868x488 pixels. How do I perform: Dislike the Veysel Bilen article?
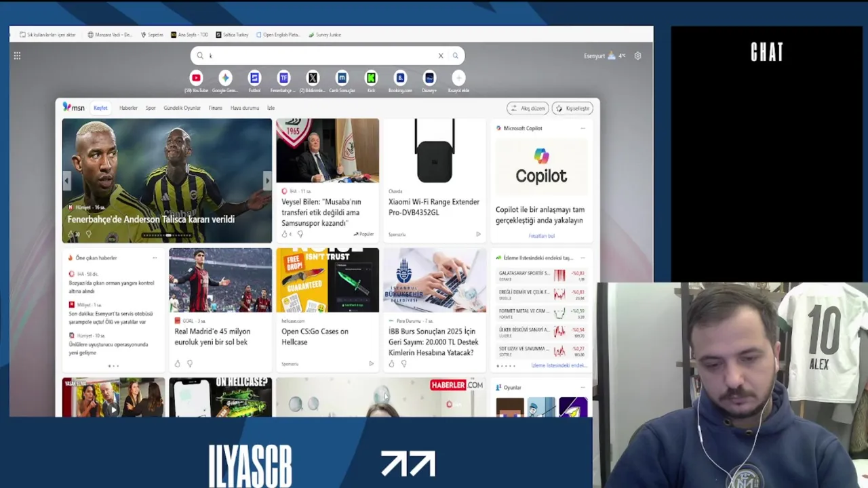pyautogui.click(x=300, y=234)
